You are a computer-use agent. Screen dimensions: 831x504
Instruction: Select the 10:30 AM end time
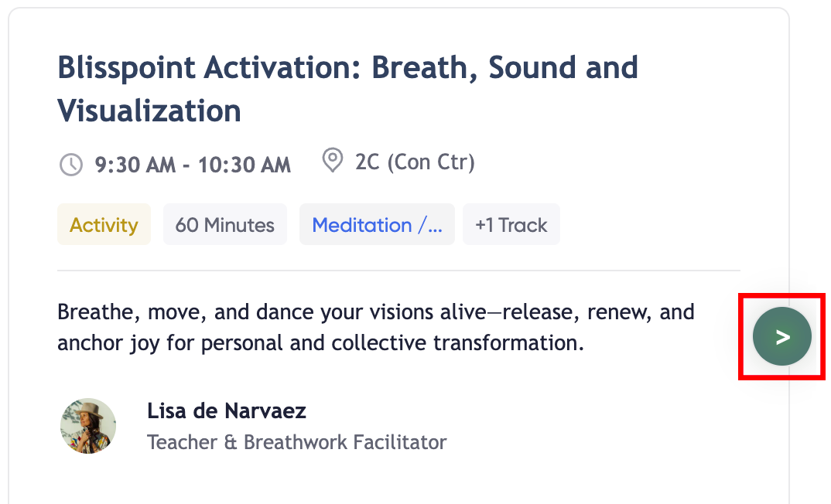(245, 165)
